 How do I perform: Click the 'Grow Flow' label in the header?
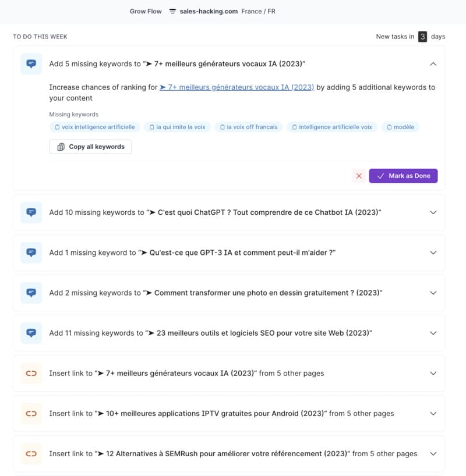(x=145, y=11)
